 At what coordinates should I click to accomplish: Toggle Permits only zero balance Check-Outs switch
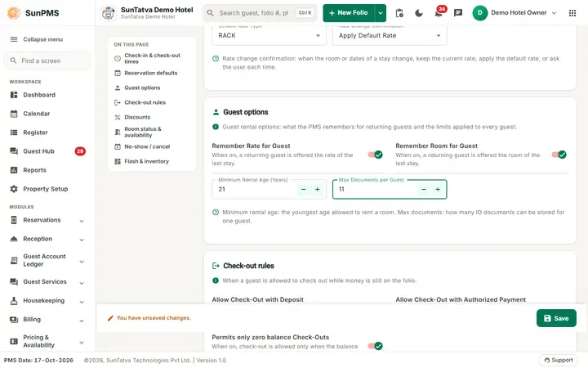376,346
